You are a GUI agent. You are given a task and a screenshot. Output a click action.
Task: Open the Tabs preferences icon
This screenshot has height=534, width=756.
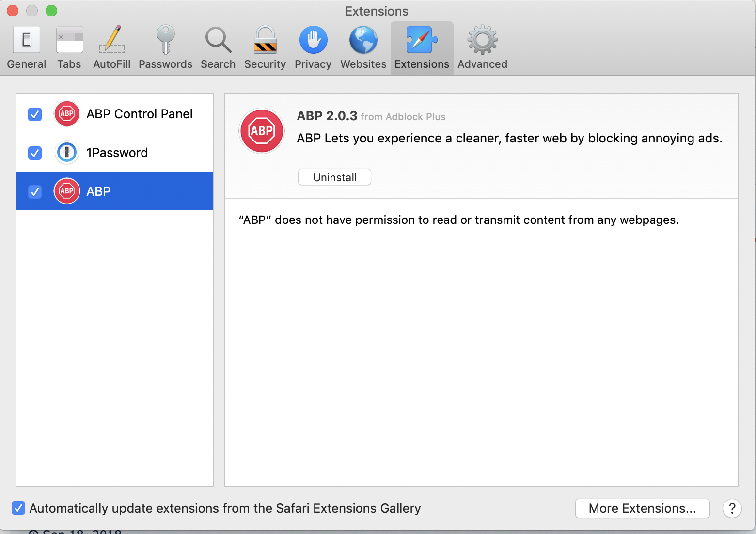pos(69,40)
